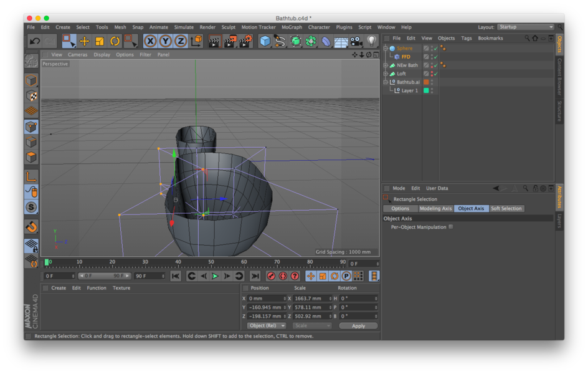Open User Data in Attributes manager

click(437, 188)
